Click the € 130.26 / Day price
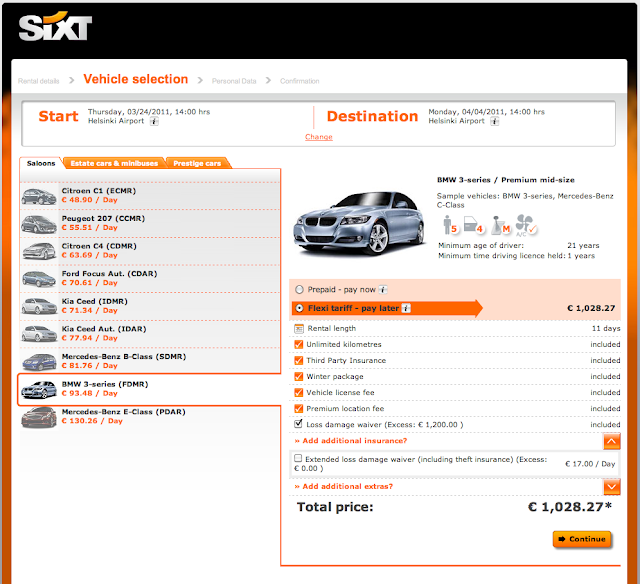Screen dimensions: 640x584 tap(92, 421)
